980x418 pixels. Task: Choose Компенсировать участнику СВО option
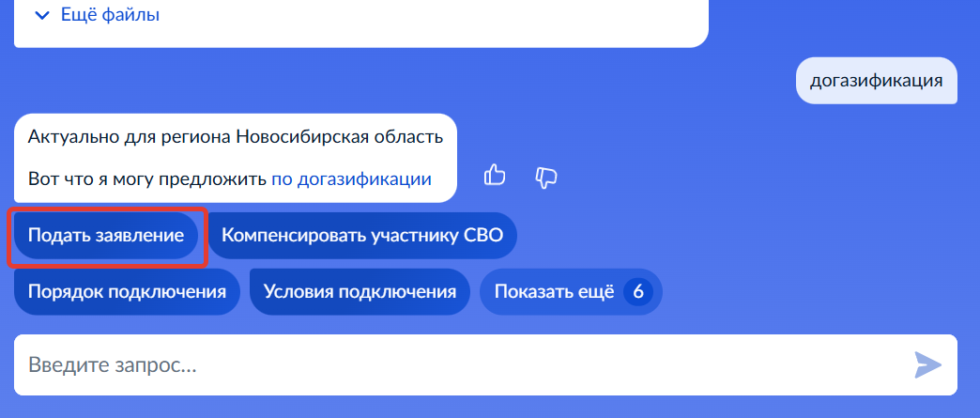tap(361, 236)
